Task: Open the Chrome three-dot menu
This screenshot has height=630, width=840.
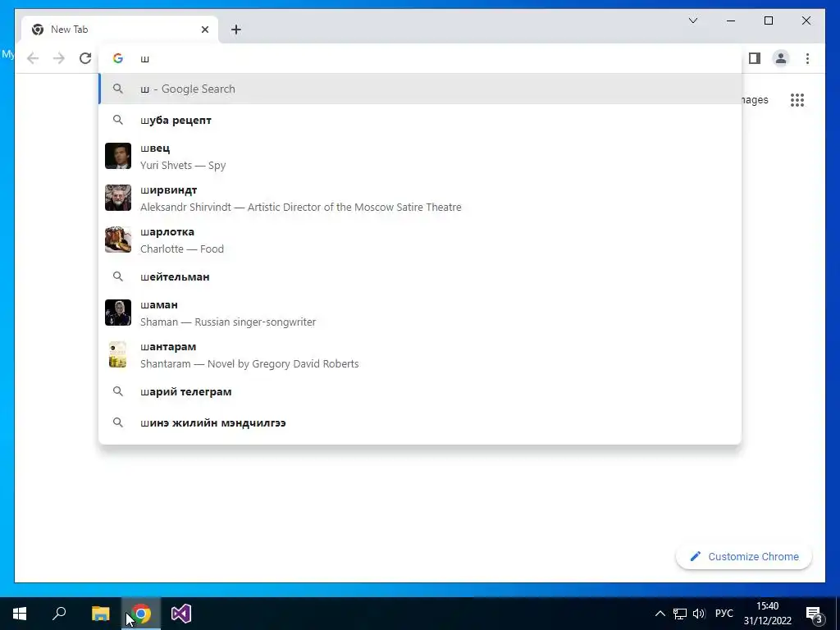Action: pyautogui.click(x=807, y=58)
